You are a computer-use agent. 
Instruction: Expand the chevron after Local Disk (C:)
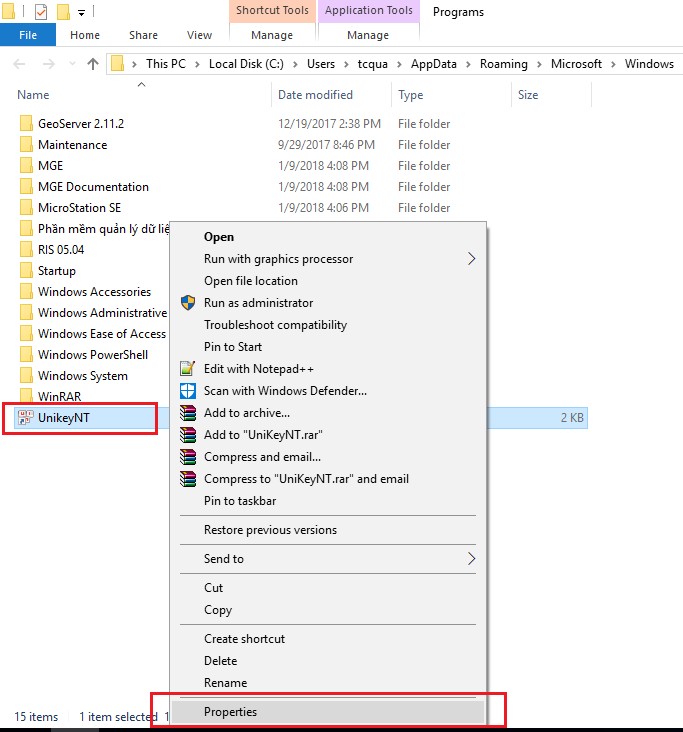pos(295,64)
